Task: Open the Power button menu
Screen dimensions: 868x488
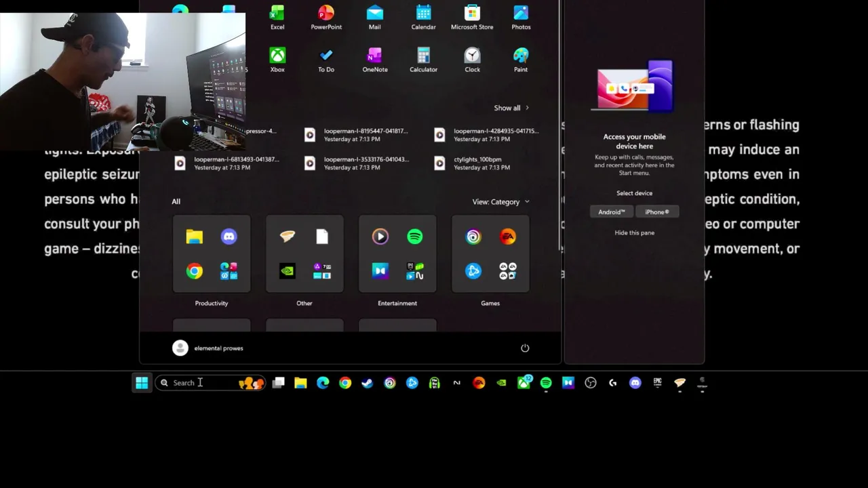Action: (525, 348)
